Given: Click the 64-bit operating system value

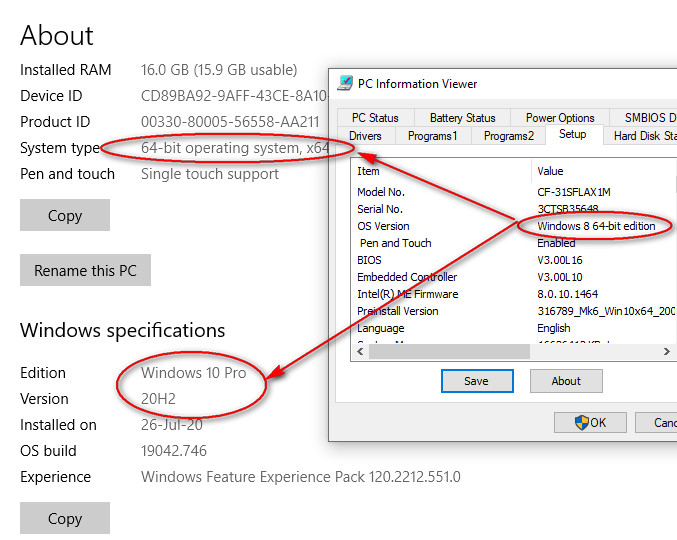Looking at the screenshot, I should (235, 148).
